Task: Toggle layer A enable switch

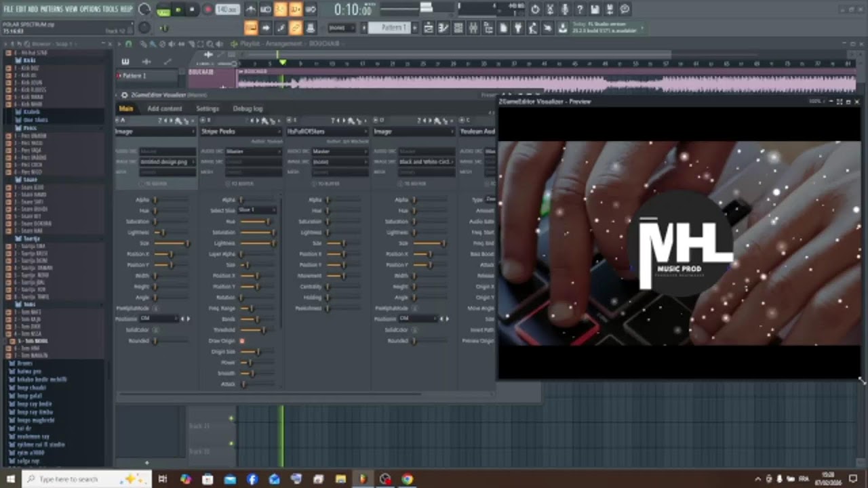Action: (117, 121)
